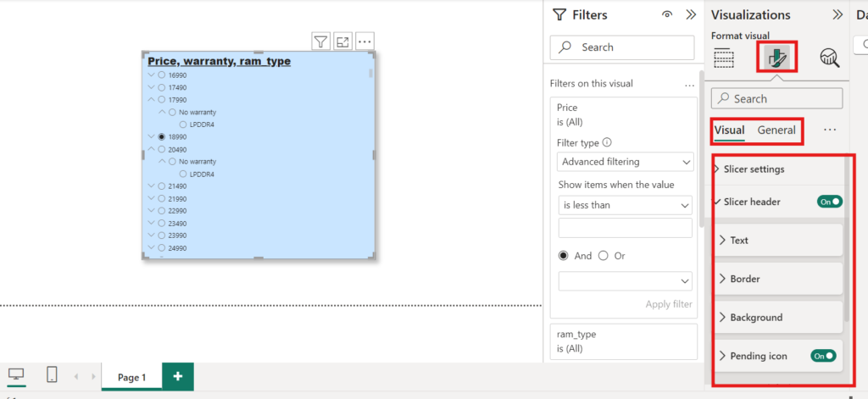Click the previous page arrow

coord(76,376)
